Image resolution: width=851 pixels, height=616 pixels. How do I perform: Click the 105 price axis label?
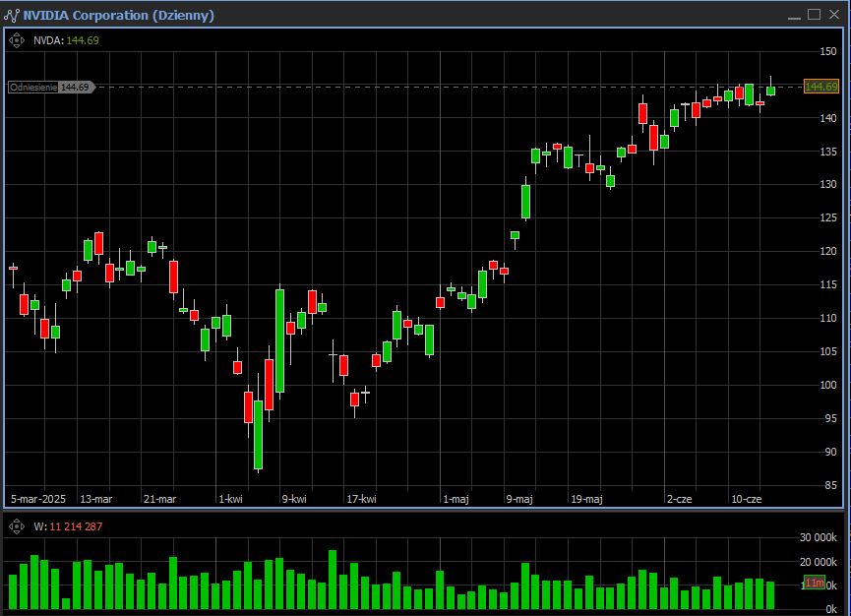click(x=828, y=351)
